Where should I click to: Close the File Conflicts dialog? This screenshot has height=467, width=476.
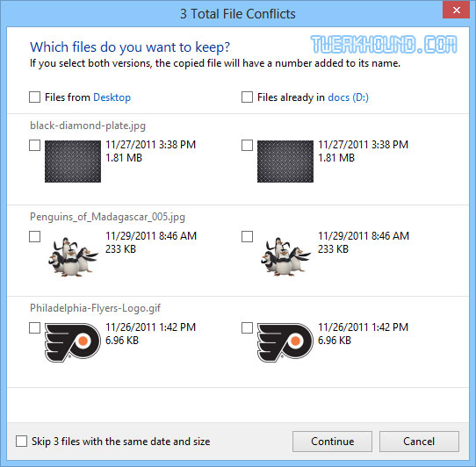pyautogui.click(x=457, y=10)
